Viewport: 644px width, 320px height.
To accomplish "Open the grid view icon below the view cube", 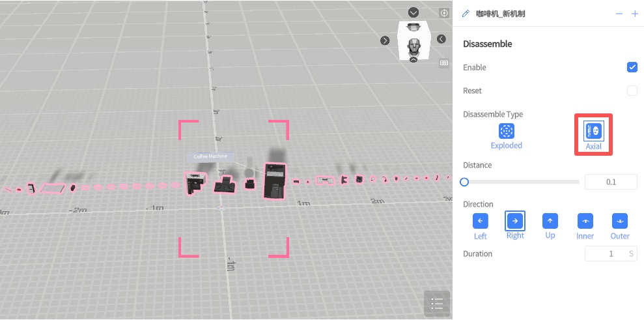I will (x=444, y=63).
